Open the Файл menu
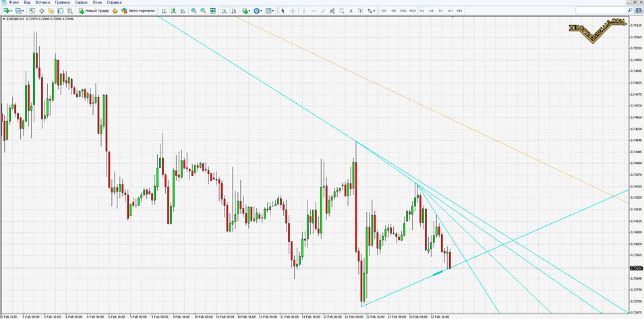The width and height of the screenshot is (644, 319). click(13, 3)
